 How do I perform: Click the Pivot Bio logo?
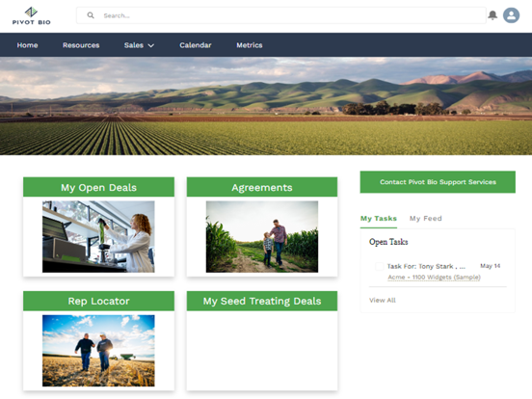pyautogui.click(x=31, y=16)
